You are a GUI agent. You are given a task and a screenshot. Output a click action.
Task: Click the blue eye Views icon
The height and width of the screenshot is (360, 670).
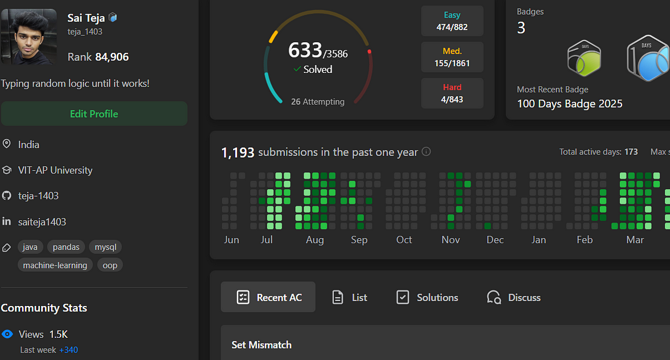(x=7, y=334)
